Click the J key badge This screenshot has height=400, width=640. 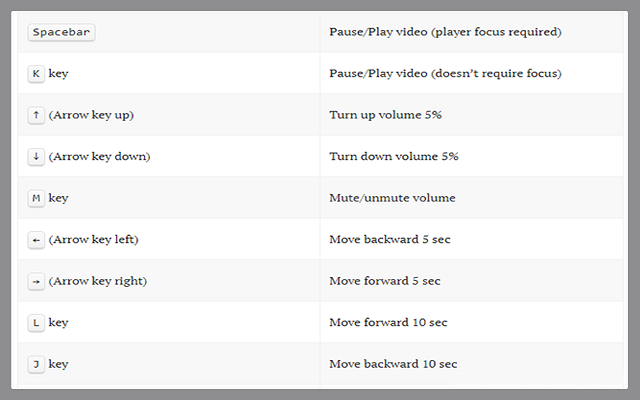coord(37,364)
